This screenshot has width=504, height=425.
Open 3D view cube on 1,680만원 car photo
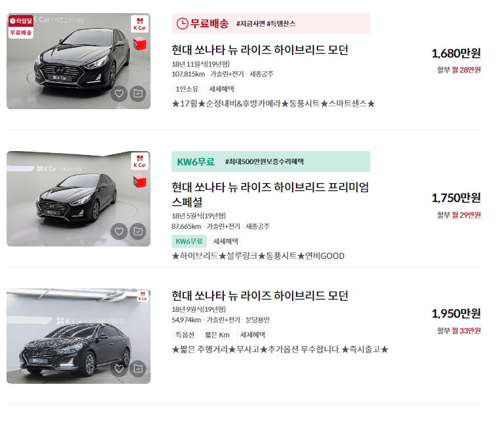pos(140,44)
